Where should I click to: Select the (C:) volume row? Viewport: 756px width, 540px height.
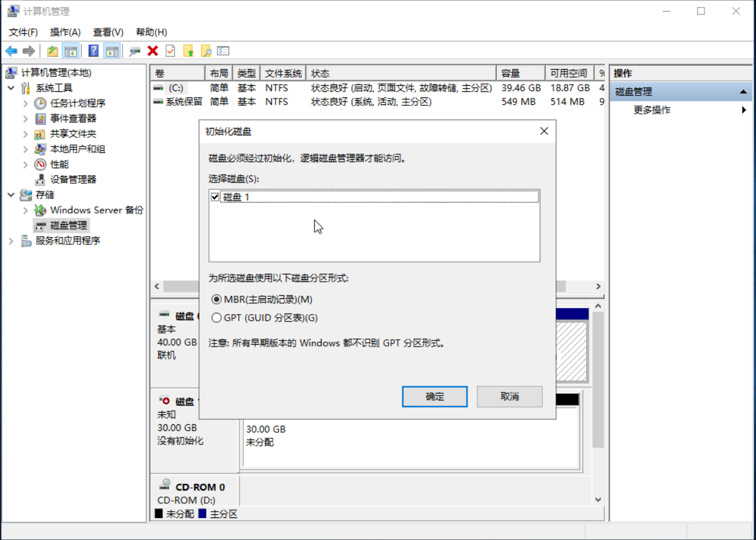[378, 88]
